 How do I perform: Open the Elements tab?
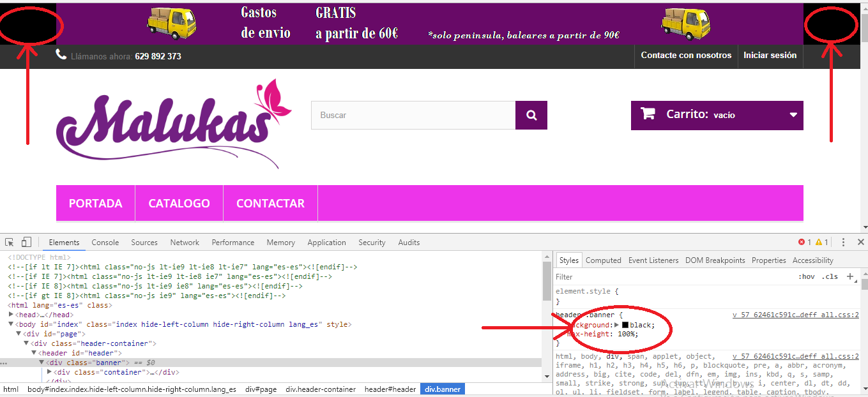[x=64, y=243]
